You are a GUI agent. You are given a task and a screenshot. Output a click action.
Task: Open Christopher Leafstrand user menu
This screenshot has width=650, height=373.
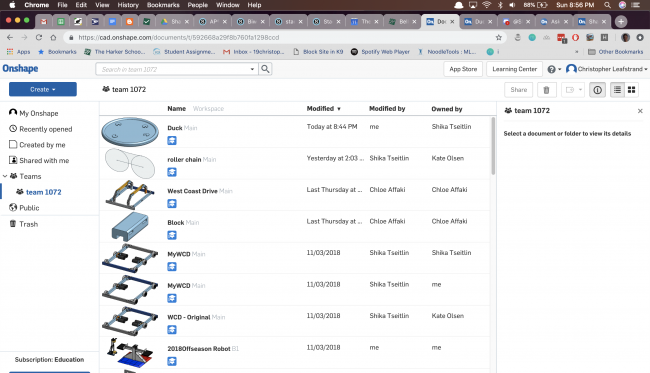coord(606,69)
